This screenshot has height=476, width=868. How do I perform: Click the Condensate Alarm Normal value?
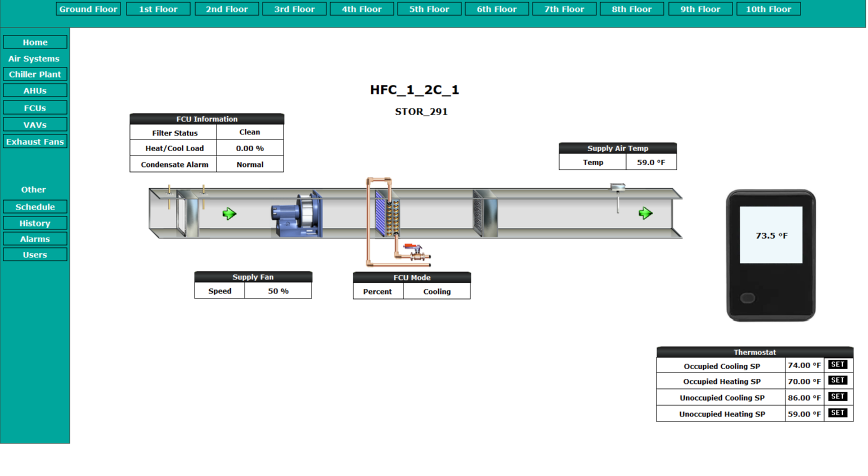point(250,165)
